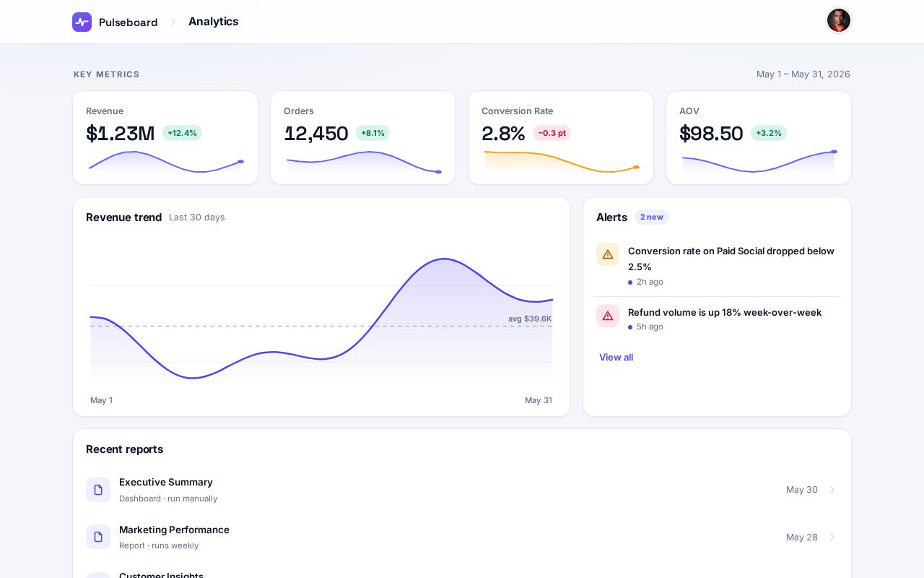Click the Marketing Performance document icon
Image resolution: width=924 pixels, height=578 pixels.
point(98,537)
